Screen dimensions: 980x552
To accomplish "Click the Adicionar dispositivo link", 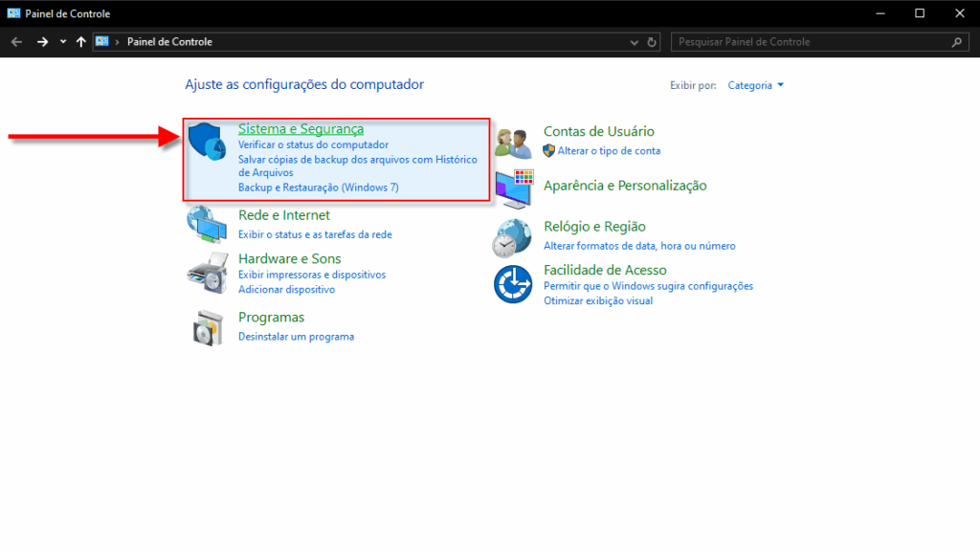I will (286, 290).
